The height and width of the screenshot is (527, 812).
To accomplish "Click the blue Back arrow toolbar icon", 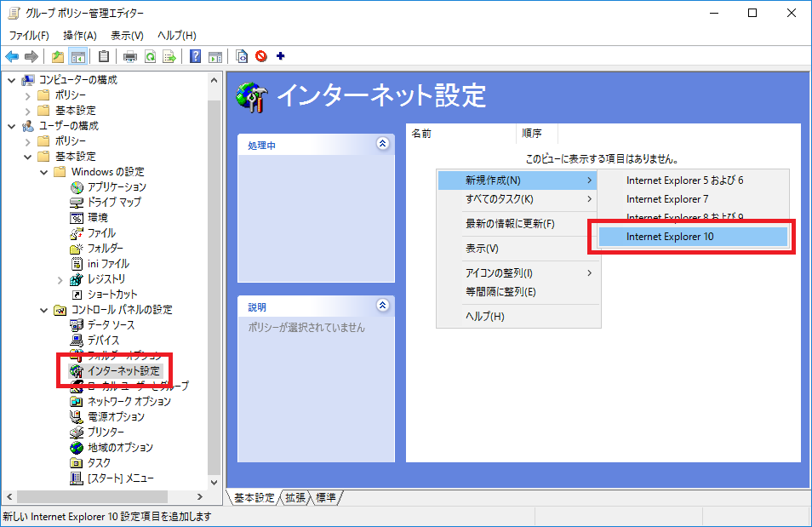I will click(12, 56).
